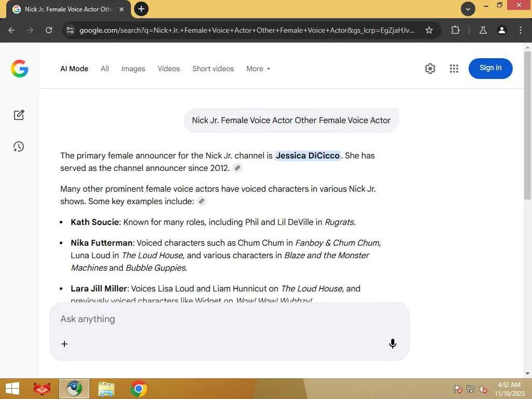532x399 pixels.
Task: Open the Windows Start menu
Action: click(x=12, y=389)
